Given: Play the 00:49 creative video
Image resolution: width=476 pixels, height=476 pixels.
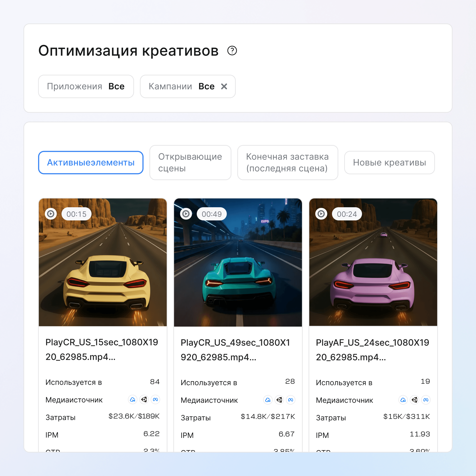Looking at the screenshot, I should [x=186, y=214].
